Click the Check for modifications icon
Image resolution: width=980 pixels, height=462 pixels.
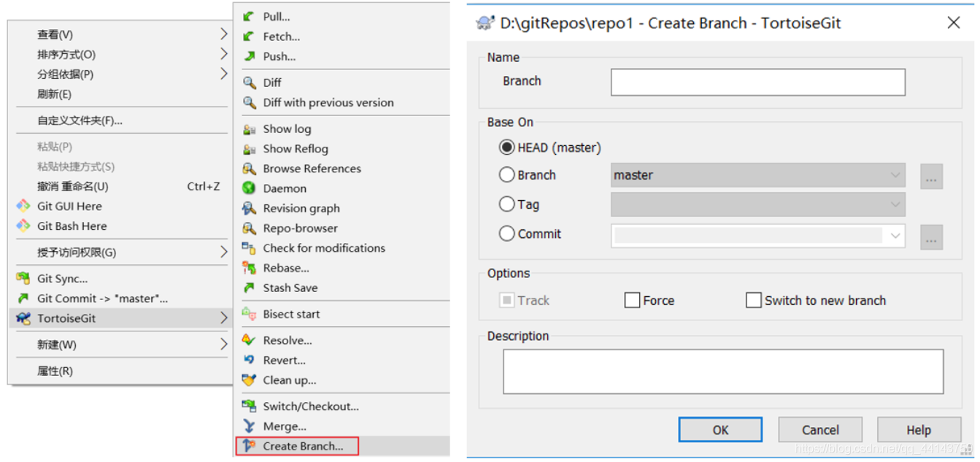(x=250, y=247)
